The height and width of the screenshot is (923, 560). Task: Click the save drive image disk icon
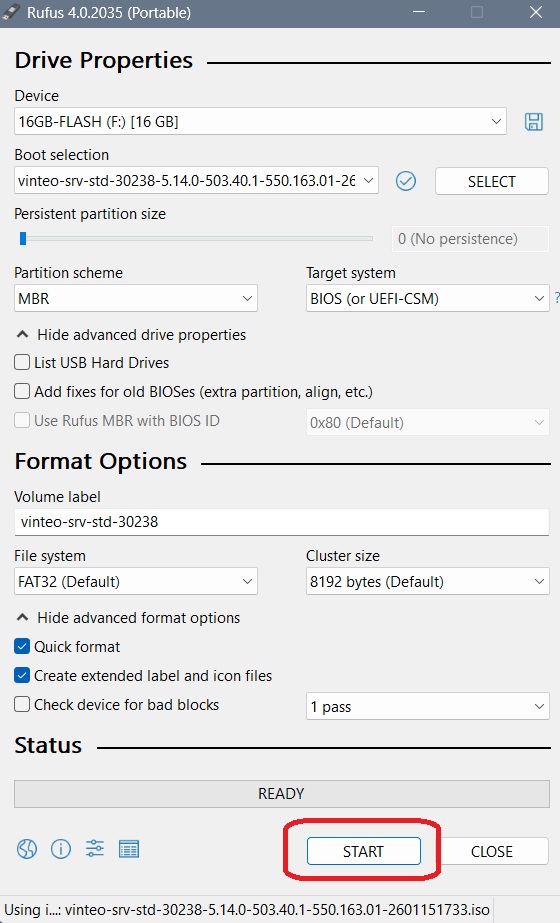[x=534, y=122]
